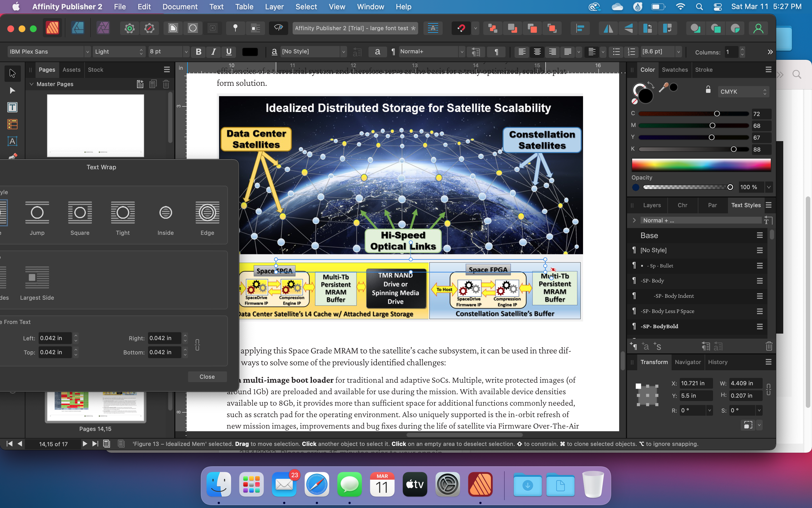This screenshot has width=812, height=508.
Task: Create a new paragraph style
Action: (x=634, y=346)
